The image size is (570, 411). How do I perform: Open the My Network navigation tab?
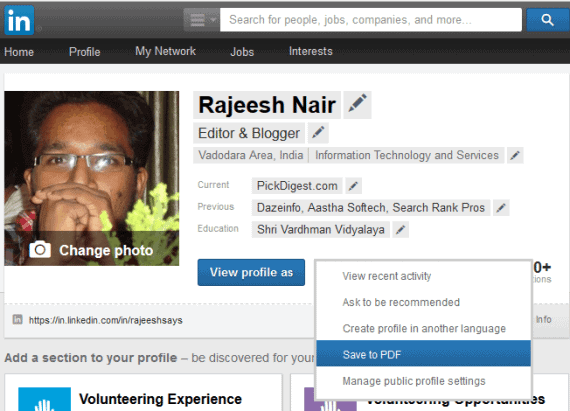tap(165, 51)
